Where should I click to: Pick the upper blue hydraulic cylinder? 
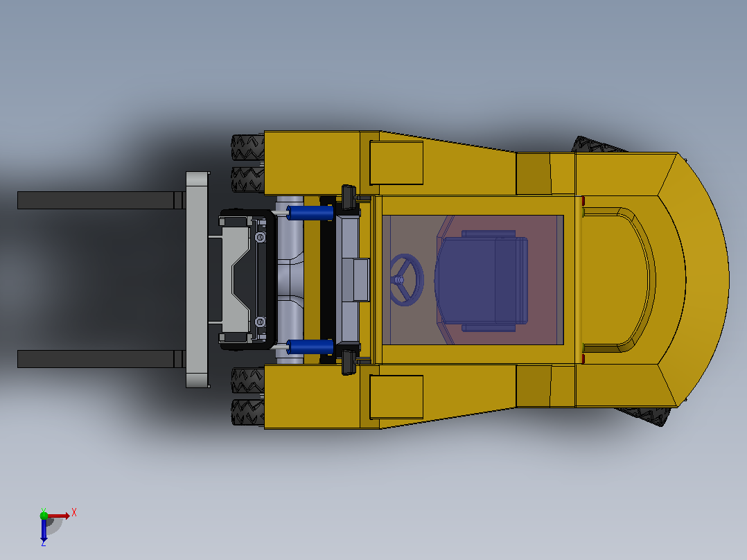pyautogui.click(x=310, y=213)
